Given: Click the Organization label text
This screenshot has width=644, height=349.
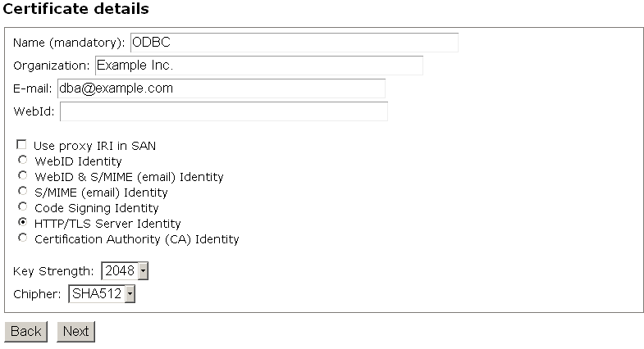Looking at the screenshot, I should 52,66.
